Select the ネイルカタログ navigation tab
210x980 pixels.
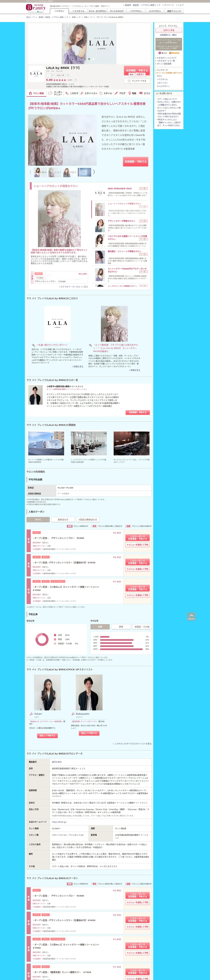[117, 11]
